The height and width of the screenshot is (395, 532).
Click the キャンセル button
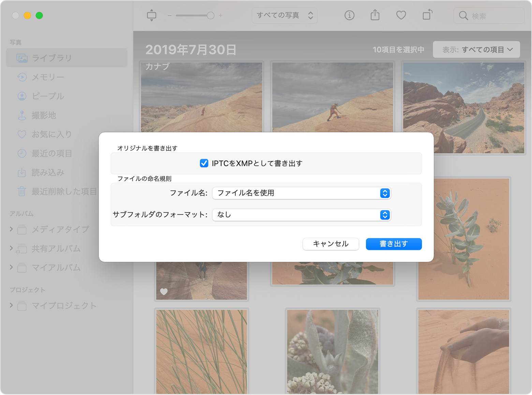[330, 244]
